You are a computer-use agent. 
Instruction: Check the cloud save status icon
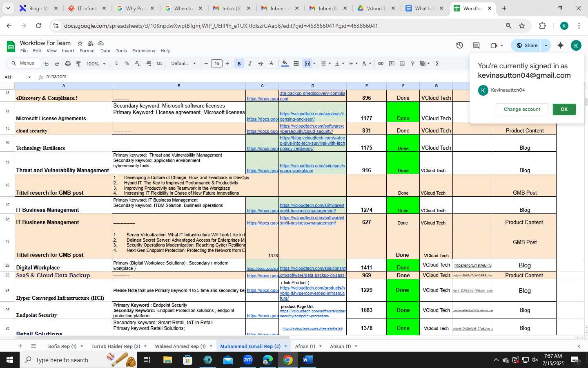tap(101, 43)
